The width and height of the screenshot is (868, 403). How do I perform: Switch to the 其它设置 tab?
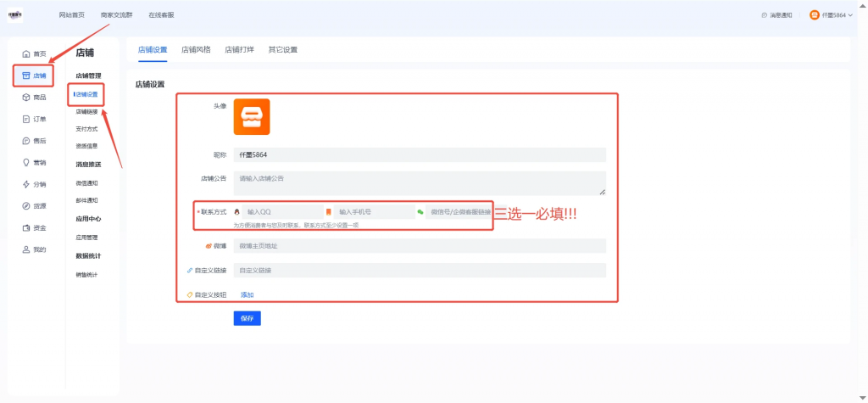283,49
